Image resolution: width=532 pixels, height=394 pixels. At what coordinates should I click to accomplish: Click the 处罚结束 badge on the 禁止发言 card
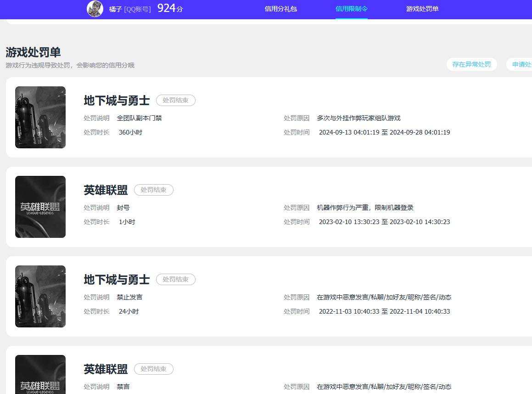[x=176, y=279]
